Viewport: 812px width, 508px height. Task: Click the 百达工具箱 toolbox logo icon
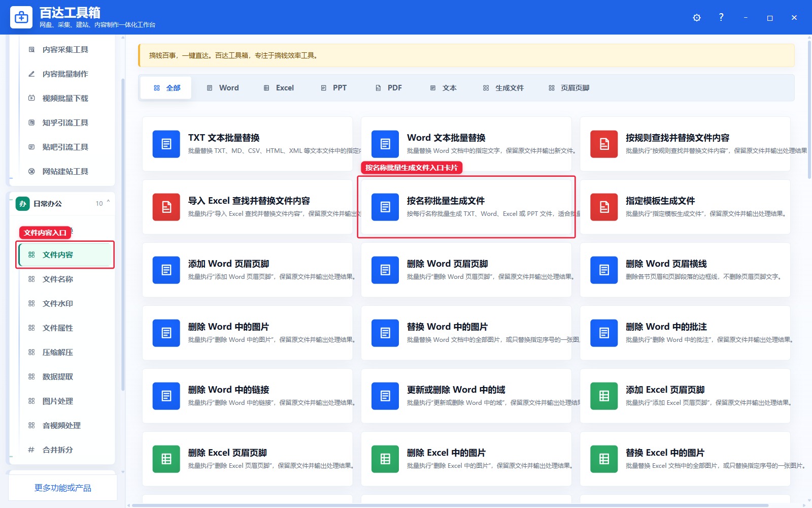click(x=21, y=18)
